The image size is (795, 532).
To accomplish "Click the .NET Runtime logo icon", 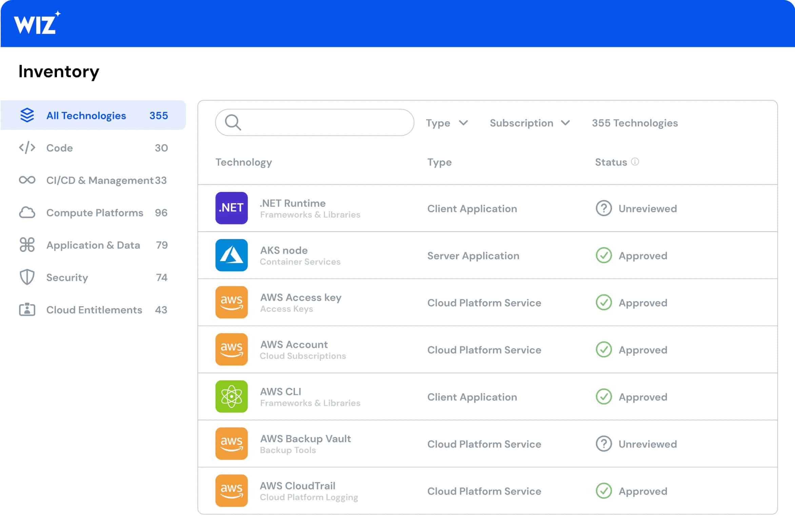I will [232, 208].
